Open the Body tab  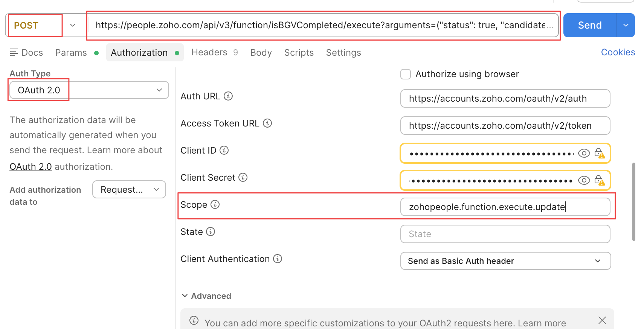coord(261,52)
